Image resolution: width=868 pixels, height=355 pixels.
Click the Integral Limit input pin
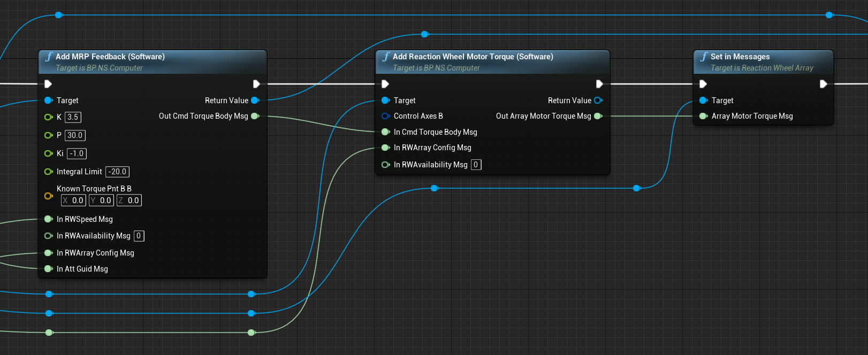tap(48, 172)
